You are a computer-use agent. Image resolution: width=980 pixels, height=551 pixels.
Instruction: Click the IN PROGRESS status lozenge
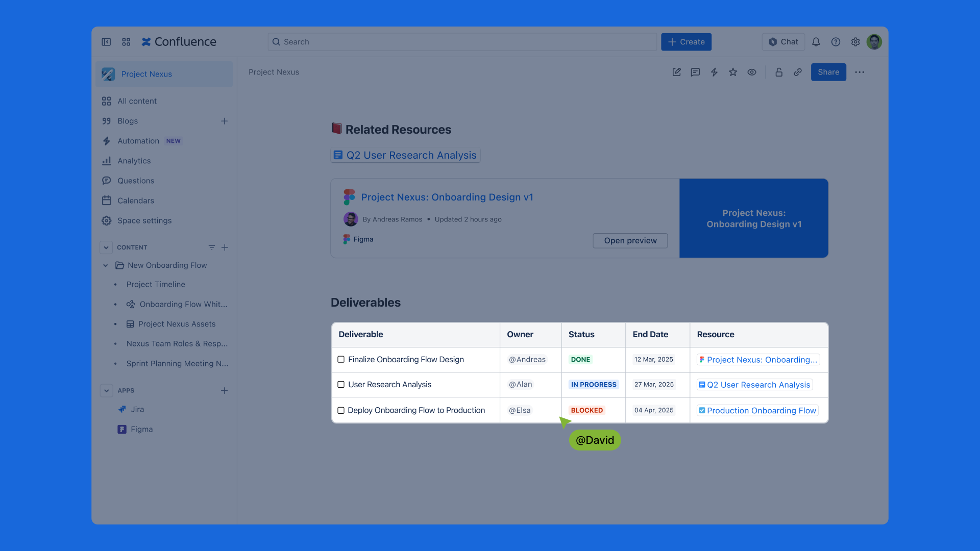click(594, 385)
